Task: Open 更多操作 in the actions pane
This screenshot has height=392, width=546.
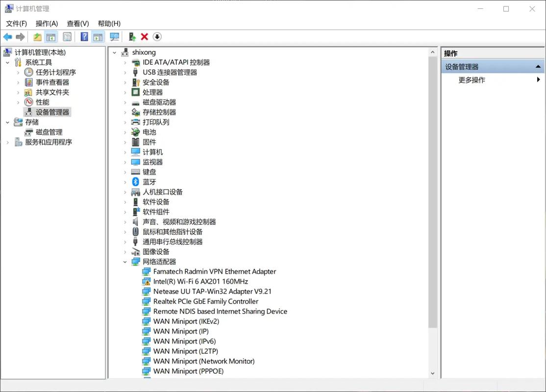Action: 472,80
